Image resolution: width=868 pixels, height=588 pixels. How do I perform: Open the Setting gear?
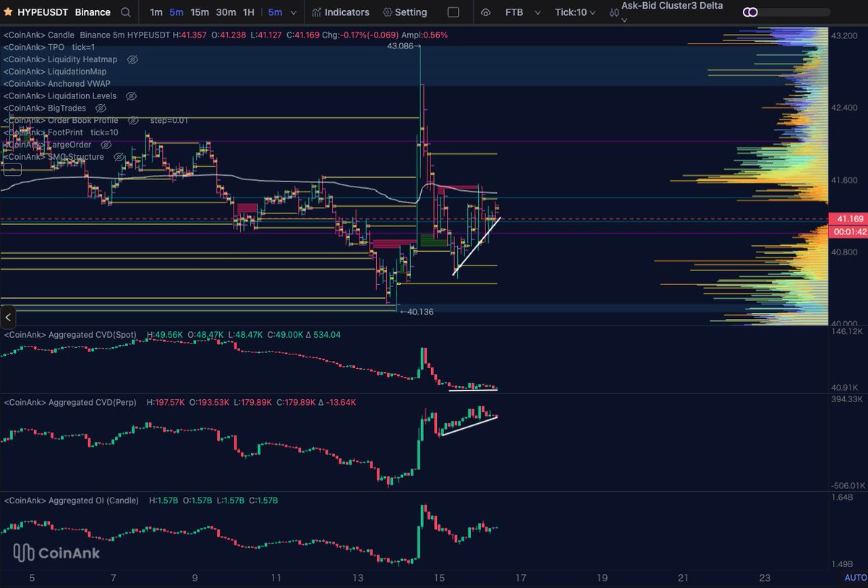(387, 12)
